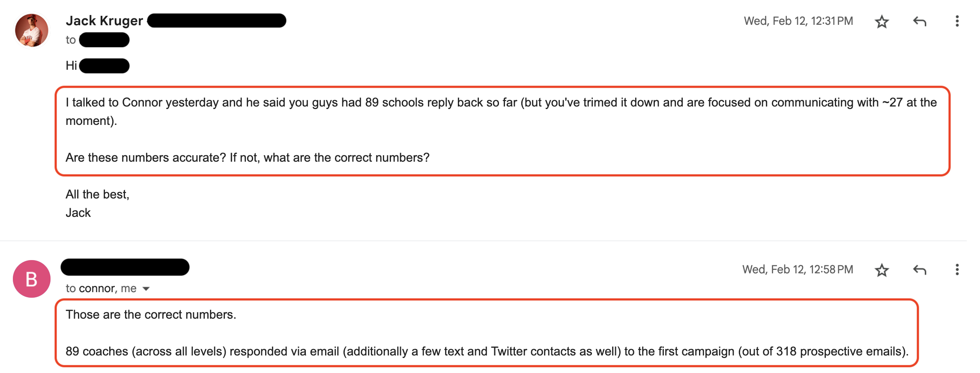Click the redacted recipient after "to" in first email
Image resolution: width=980 pixels, height=373 pixels.
pyautogui.click(x=104, y=40)
